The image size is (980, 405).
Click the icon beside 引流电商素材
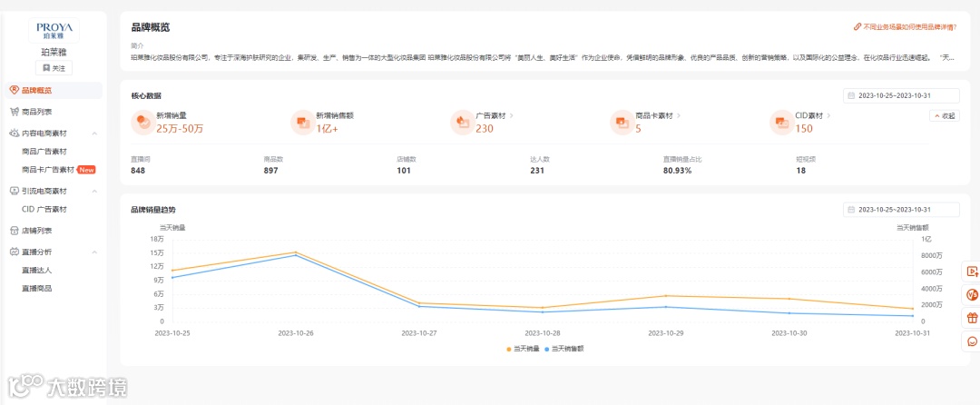point(15,191)
